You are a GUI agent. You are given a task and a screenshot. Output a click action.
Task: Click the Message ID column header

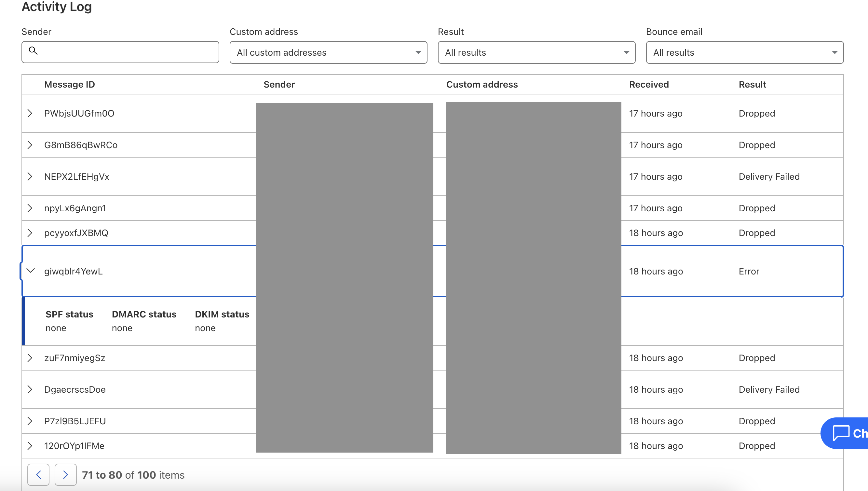tap(69, 84)
